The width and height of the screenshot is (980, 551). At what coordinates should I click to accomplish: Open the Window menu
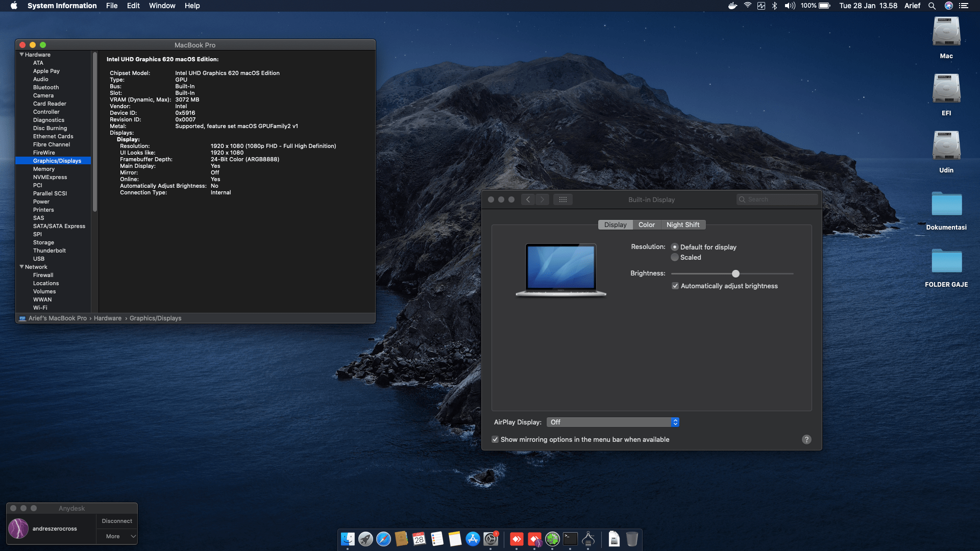pyautogui.click(x=162, y=6)
